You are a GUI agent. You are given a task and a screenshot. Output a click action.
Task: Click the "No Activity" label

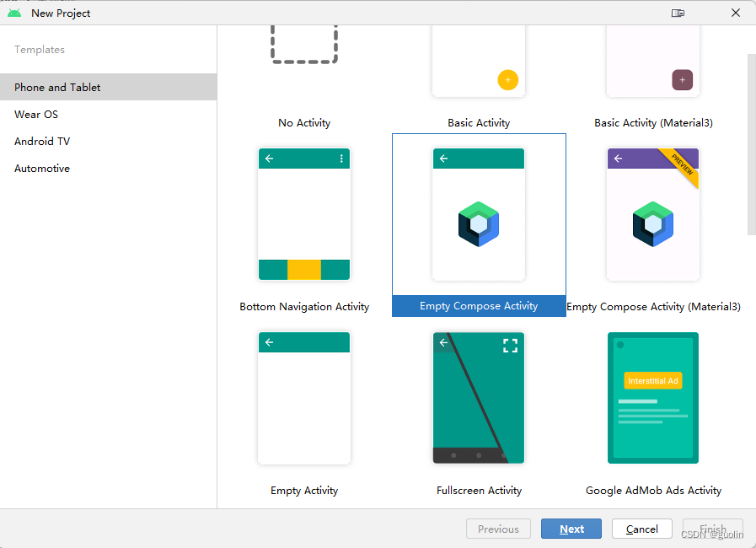coord(304,123)
